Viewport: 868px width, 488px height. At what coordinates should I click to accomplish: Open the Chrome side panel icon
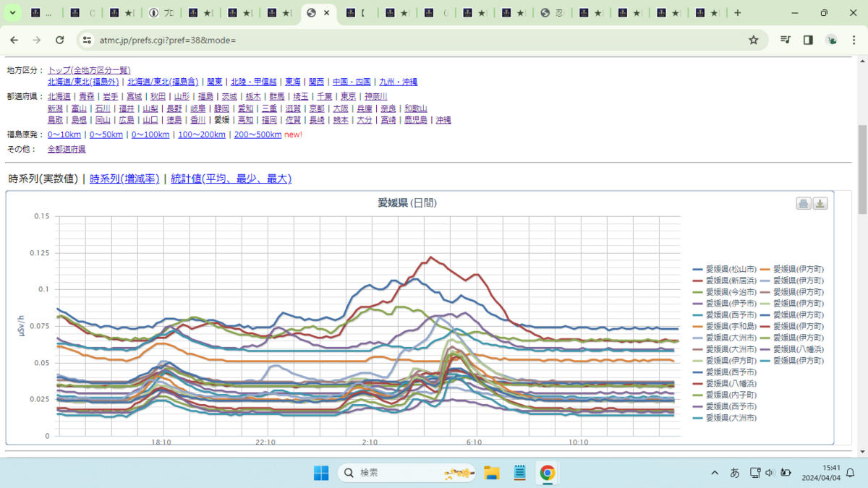click(x=808, y=40)
